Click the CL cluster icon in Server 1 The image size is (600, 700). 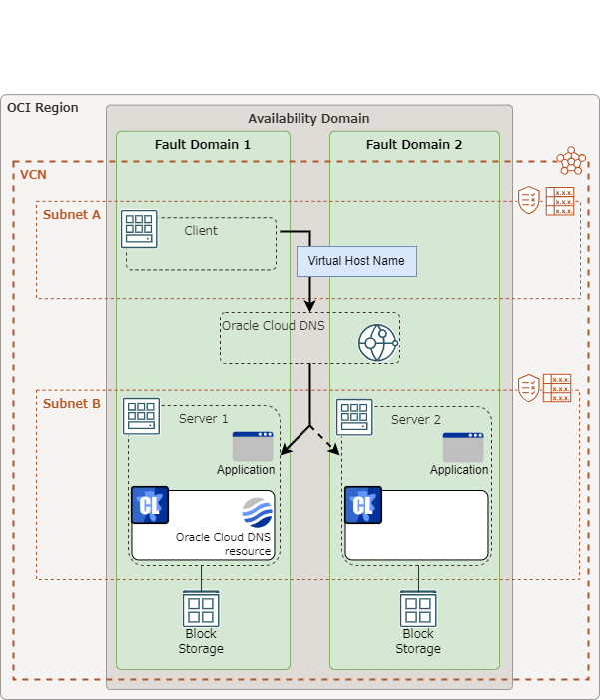150,505
